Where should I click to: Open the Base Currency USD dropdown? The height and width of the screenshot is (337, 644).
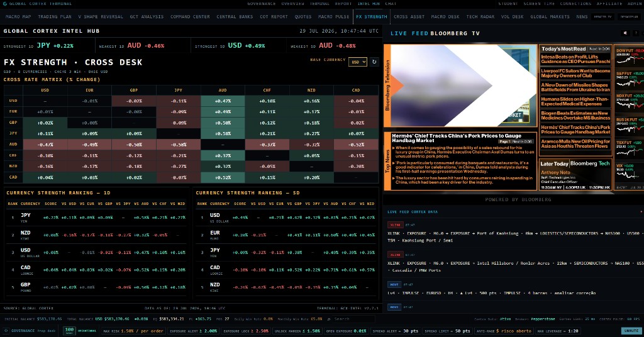tap(357, 62)
